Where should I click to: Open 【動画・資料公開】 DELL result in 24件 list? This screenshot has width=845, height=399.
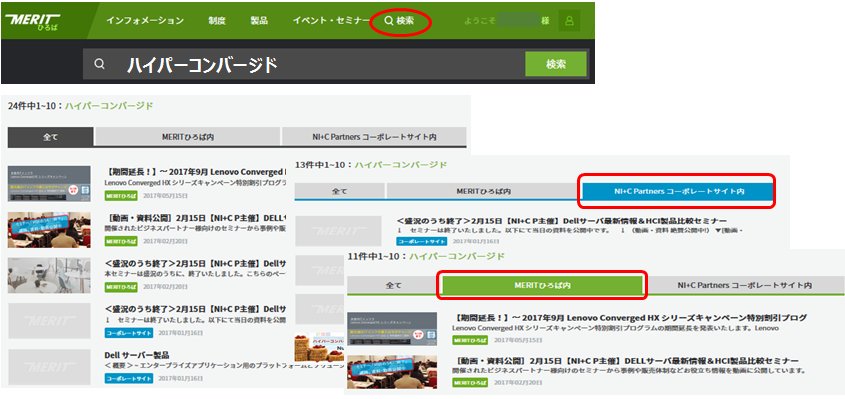click(x=195, y=218)
